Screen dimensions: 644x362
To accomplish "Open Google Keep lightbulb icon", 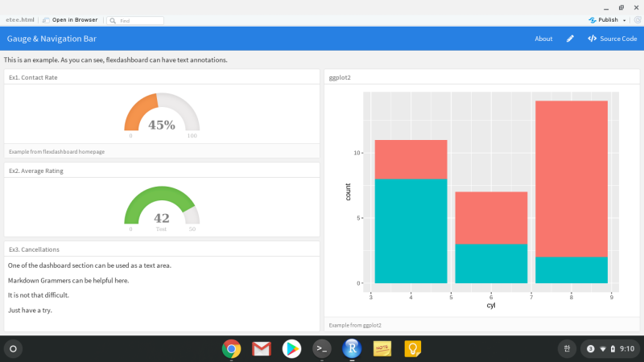I will click(x=412, y=349).
